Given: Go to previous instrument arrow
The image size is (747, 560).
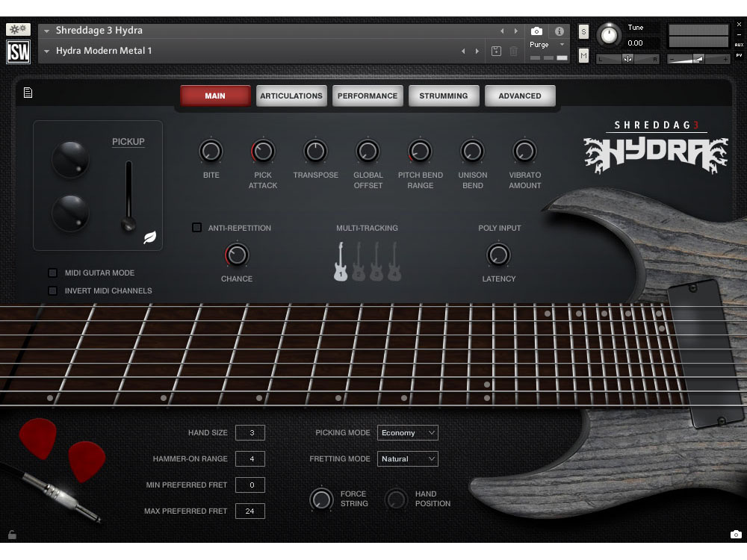Looking at the screenshot, I should click(502, 31).
